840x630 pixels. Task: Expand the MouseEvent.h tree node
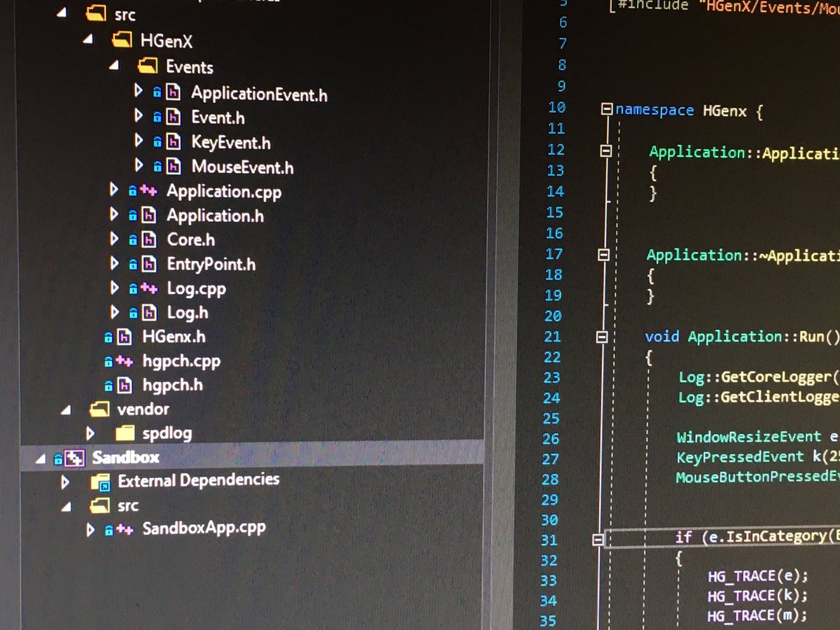tap(139, 166)
